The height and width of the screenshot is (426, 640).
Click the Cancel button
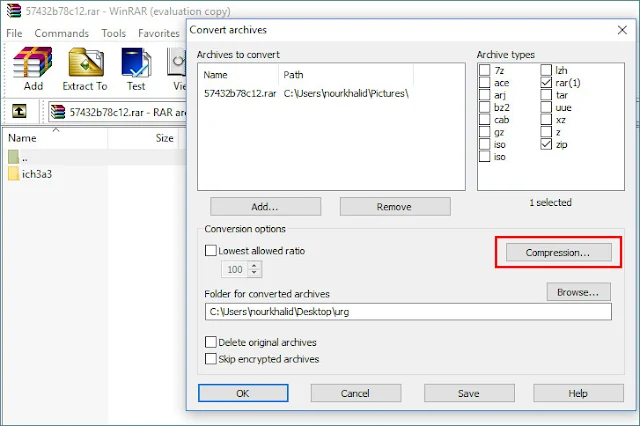tap(356, 393)
